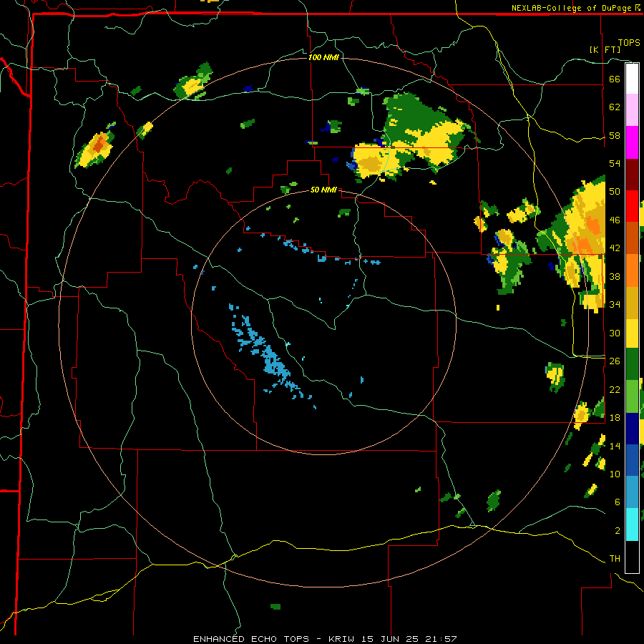Viewport: 644px width, 644px height.
Task: Click the 62 value on the legend
Action: pyautogui.click(x=615, y=107)
